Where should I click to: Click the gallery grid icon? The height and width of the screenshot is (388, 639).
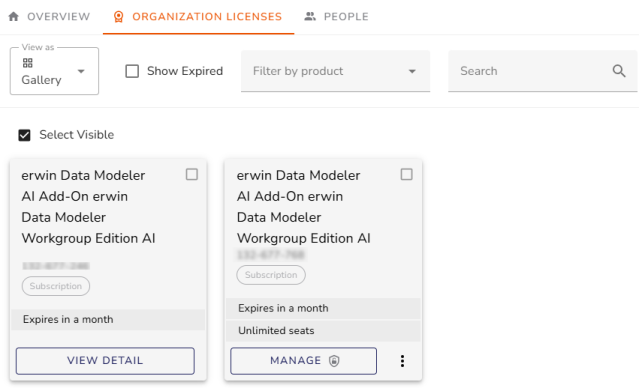pos(28,63)
